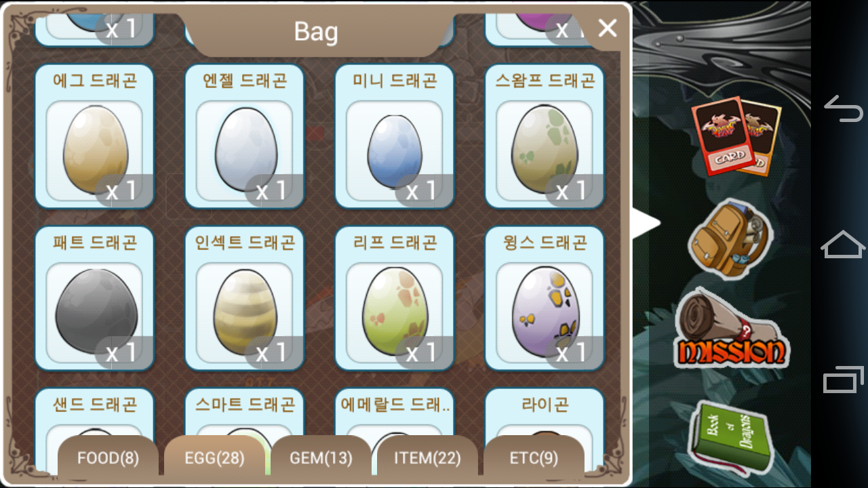Open the Mission scroll icon
This screenshot has height=488, width=868.
[732, 329]
